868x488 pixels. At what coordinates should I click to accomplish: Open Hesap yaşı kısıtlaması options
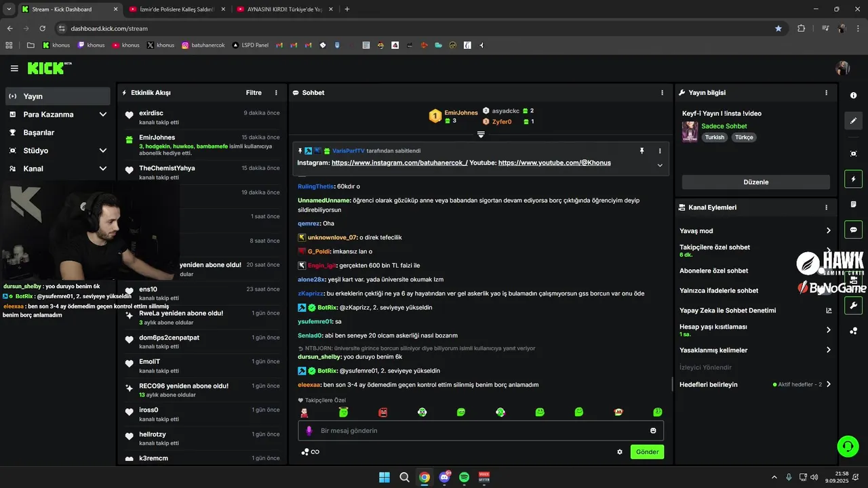(x=755, y=330)
